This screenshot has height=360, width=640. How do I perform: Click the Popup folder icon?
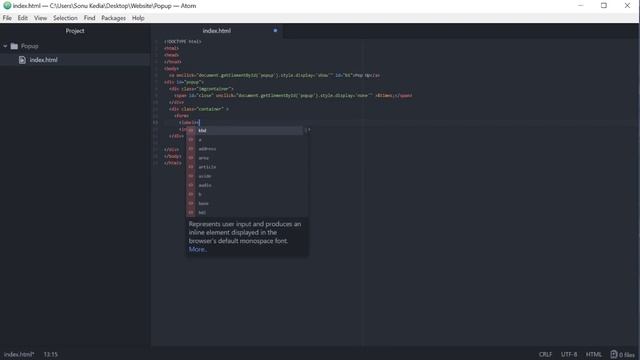(x=14, y=46)
